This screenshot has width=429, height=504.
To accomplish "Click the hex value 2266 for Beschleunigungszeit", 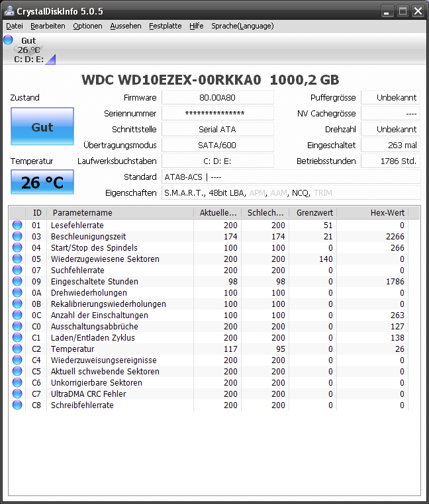I will (x=395, y=237).
